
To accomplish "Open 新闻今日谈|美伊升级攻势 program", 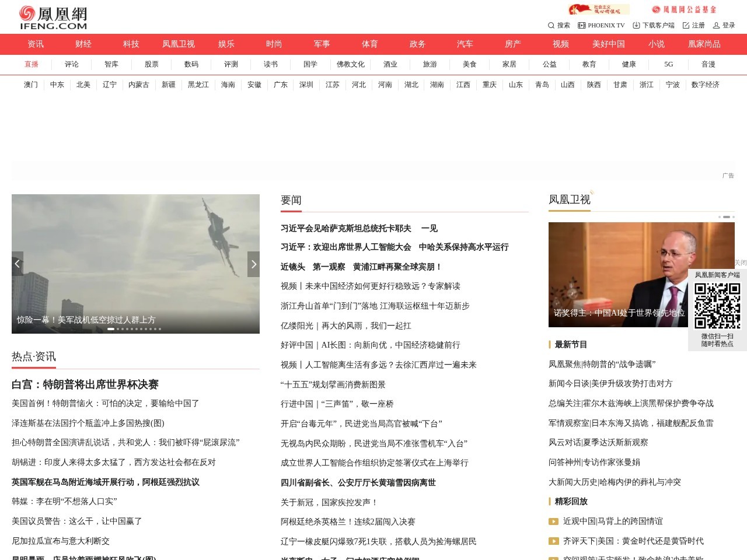I will coord(610,383).
